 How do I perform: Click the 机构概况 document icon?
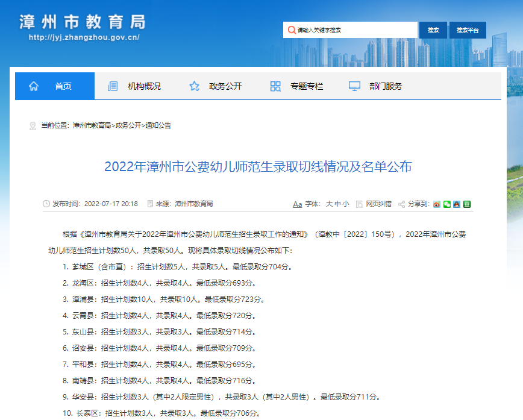113,86
